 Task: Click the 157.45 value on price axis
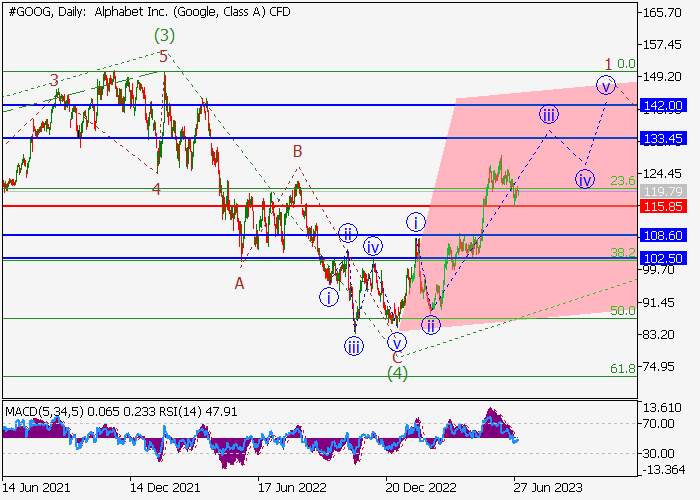(662, 45)
